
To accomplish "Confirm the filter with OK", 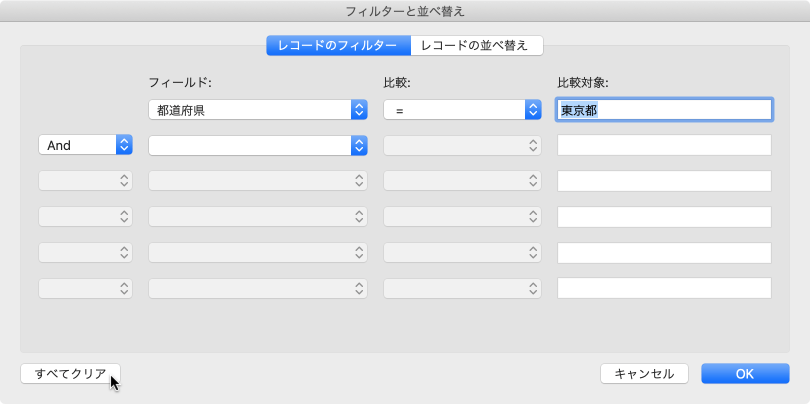I will 745,373.
